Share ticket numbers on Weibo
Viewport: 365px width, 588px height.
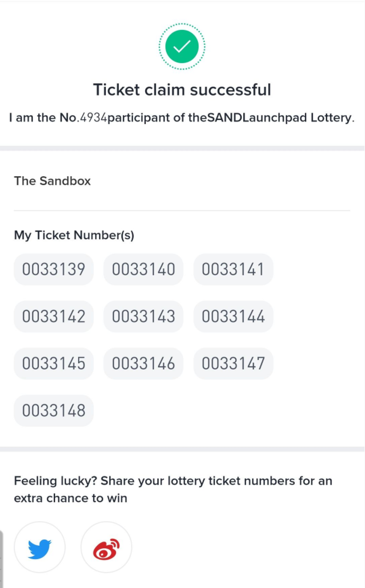[106, 547]
